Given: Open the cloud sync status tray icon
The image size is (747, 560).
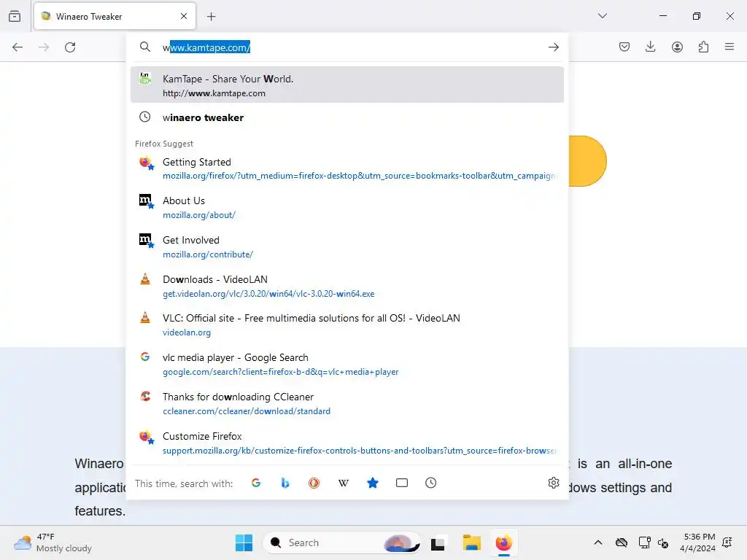Looking at the screenshot, I should pos(622,542).
